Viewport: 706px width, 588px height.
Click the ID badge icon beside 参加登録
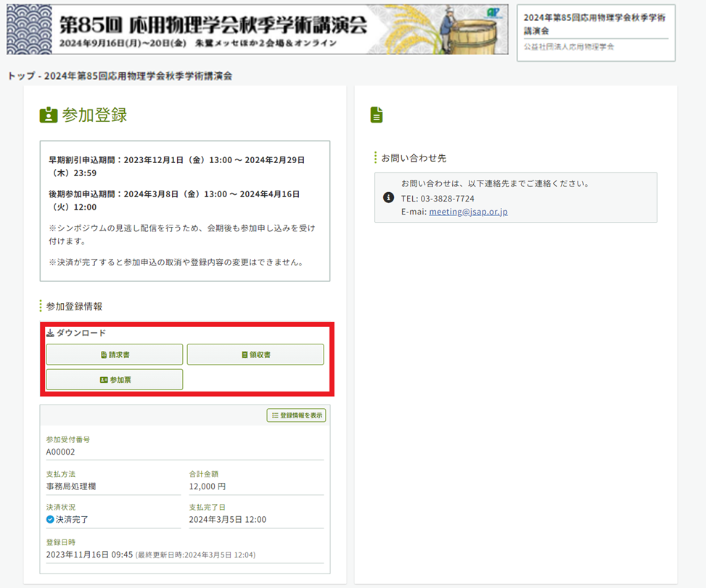coord(49,115)
